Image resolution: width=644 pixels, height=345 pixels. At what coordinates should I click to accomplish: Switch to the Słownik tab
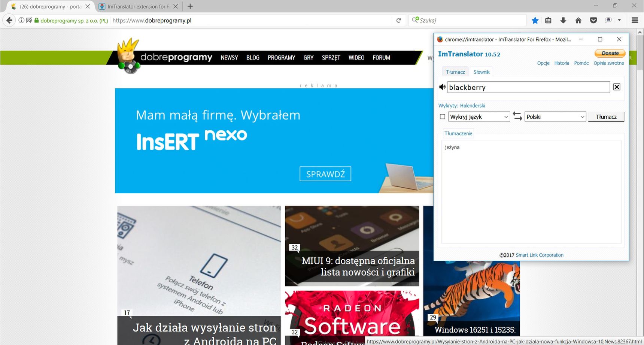[481, 72]
